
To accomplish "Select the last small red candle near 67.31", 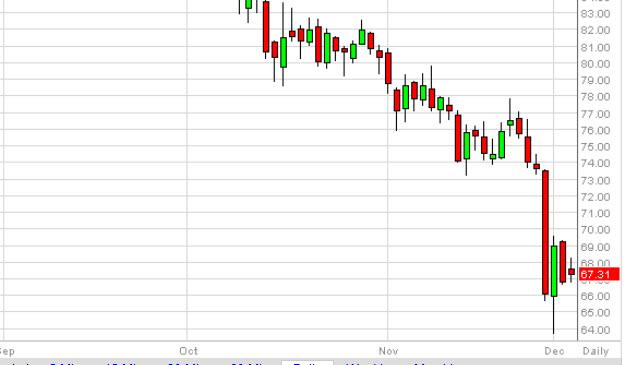I will [571, 271].
